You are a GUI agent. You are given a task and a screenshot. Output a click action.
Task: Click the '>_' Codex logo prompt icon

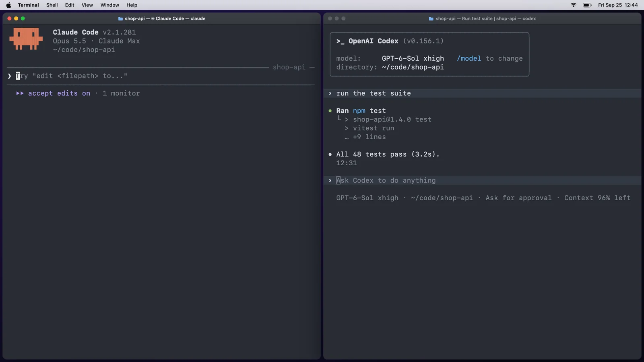click(341, 41)
